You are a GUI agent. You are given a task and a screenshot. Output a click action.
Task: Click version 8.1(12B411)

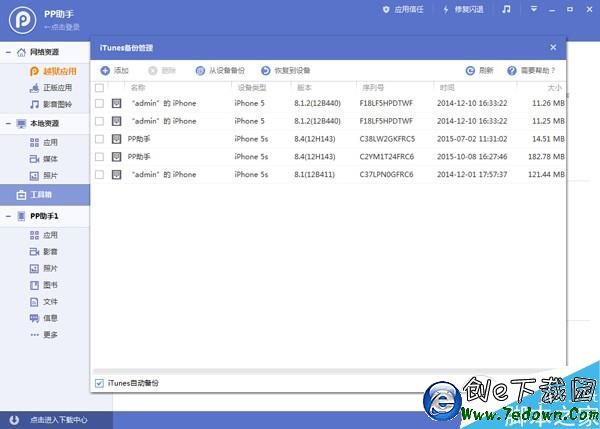(314, 175)
